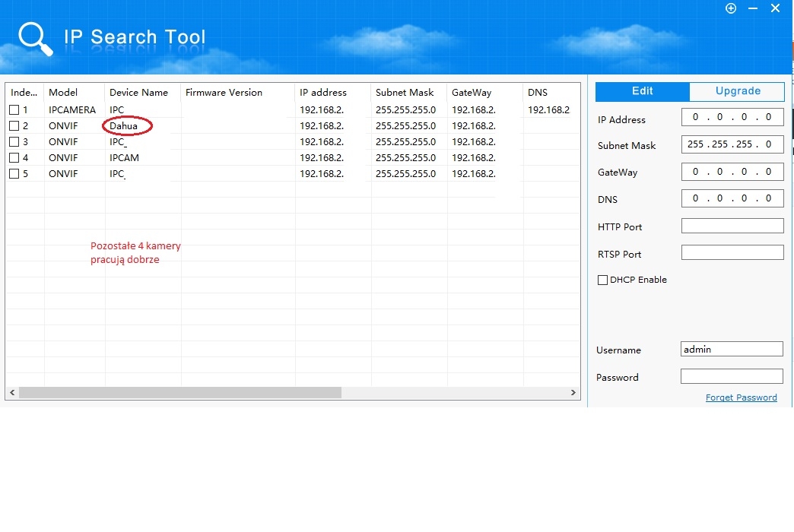
Task: Click the plus circle icon in title bar
Action: [x=731, y=8]
